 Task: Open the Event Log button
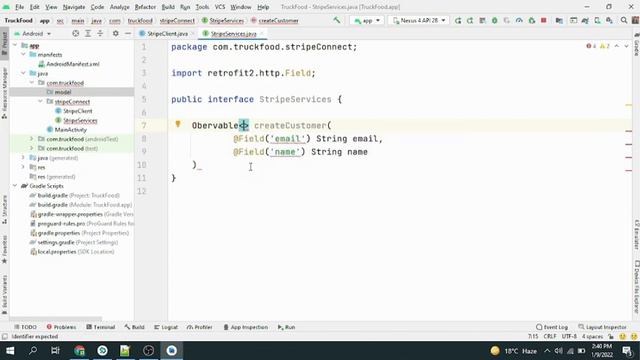[x=552, y=327]
